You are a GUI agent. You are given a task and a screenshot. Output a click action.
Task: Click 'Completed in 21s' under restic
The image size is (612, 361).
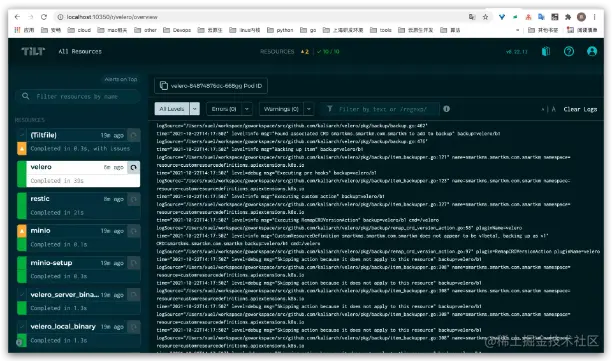(x=57, y=212)
